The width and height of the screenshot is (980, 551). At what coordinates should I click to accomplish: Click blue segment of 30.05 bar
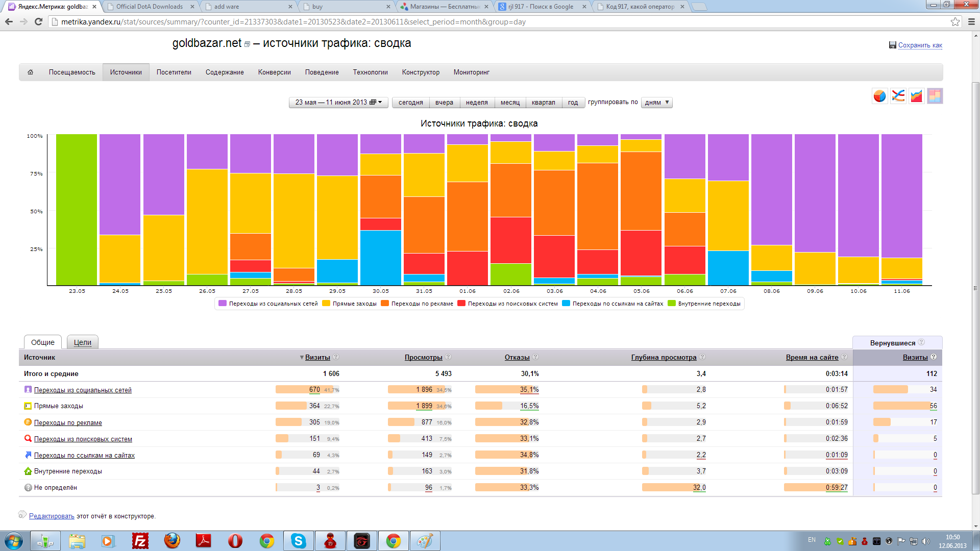coord(380,258)
